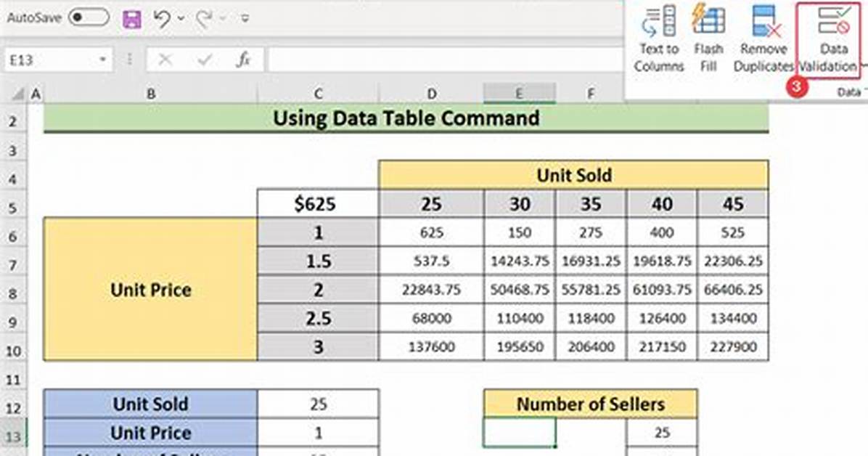Select the cell containing 400
Image resolution: width=868 pixels, height=456 pixels.
(x=662, y=232)
